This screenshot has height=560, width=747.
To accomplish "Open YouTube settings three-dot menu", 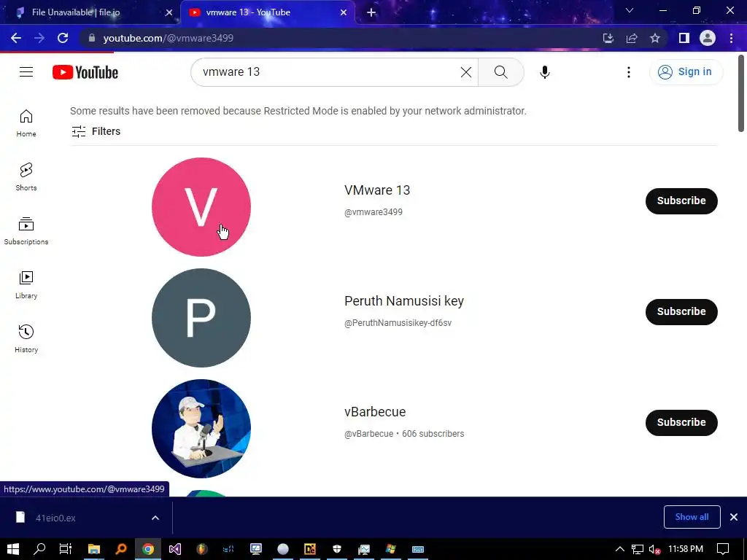I will [629, 72].
